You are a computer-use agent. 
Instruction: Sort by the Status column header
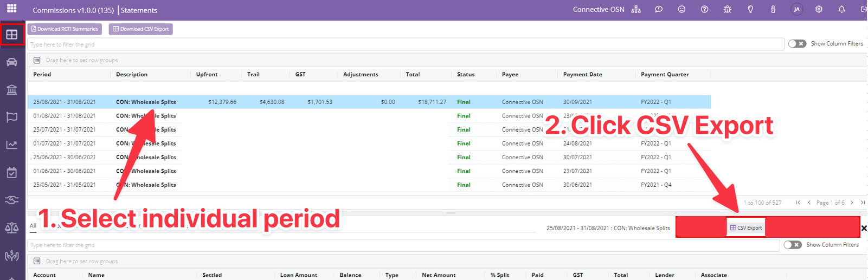click(x=466, y=74)
